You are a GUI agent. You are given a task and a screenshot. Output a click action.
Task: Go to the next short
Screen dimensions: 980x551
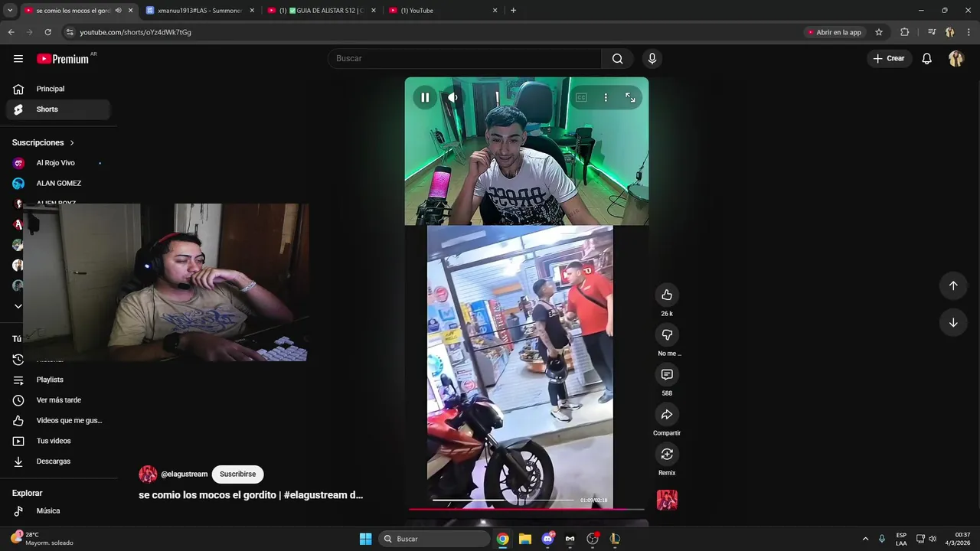(953, 322)
